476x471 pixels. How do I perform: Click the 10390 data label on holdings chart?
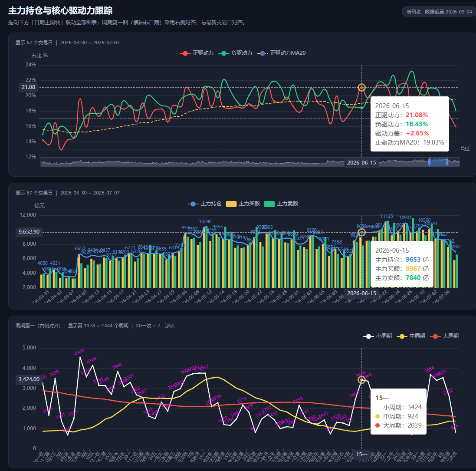205,222
